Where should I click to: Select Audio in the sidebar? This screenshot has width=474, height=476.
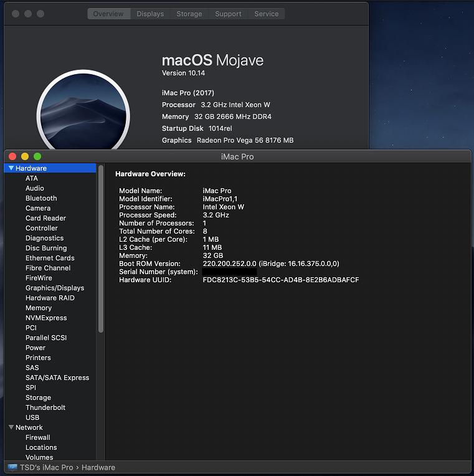[x=35, y=188]
